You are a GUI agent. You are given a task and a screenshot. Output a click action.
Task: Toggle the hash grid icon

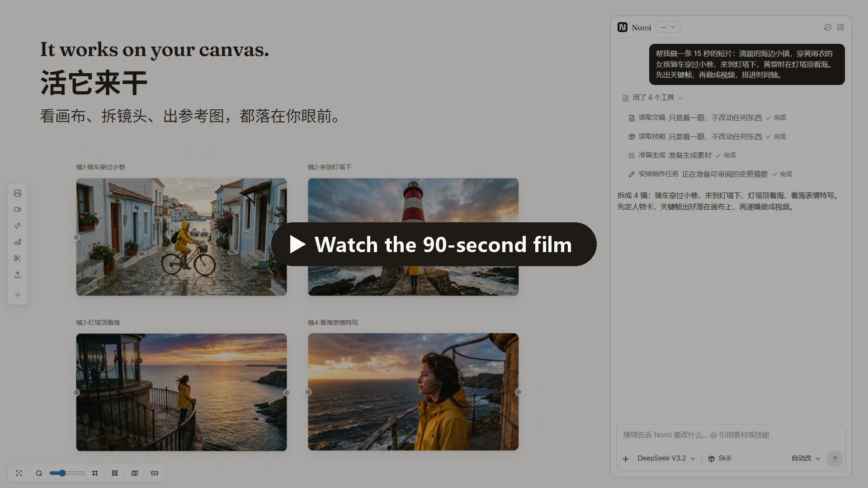(x=95, y=473)
